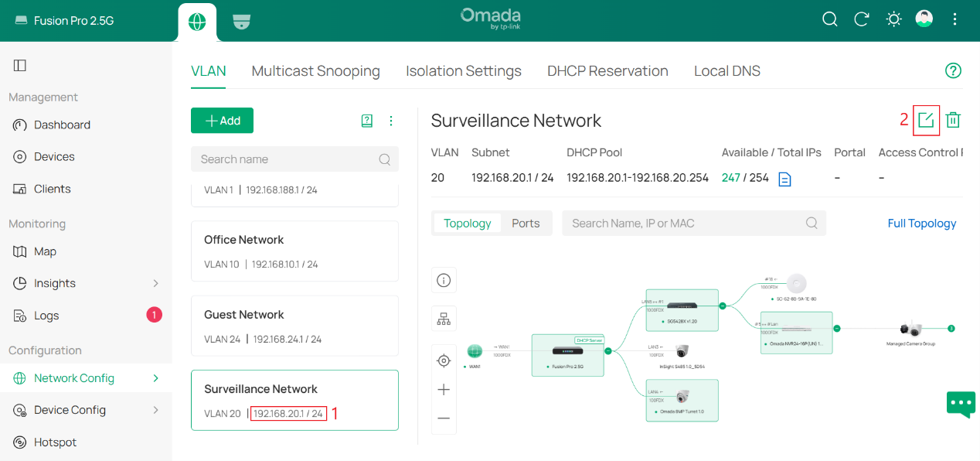980x461 pixels.
Task: Switch topology layout tree icon
Action: click(444, 318)
